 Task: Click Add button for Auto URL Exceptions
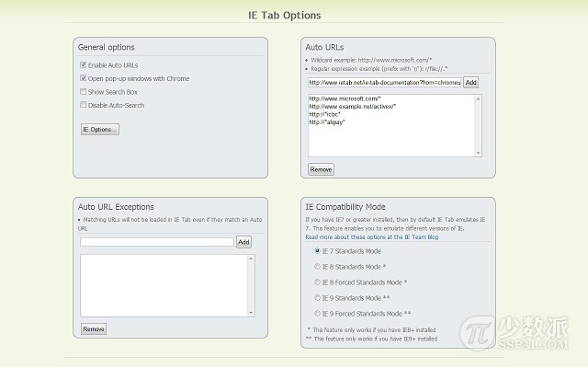pos(243,242)
